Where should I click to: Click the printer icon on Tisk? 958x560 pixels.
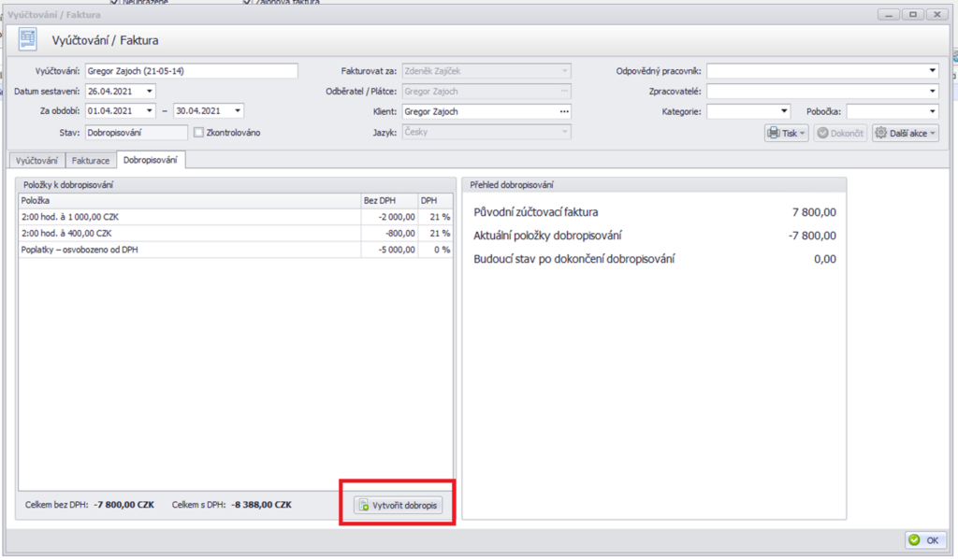click(x=775, y=134)
